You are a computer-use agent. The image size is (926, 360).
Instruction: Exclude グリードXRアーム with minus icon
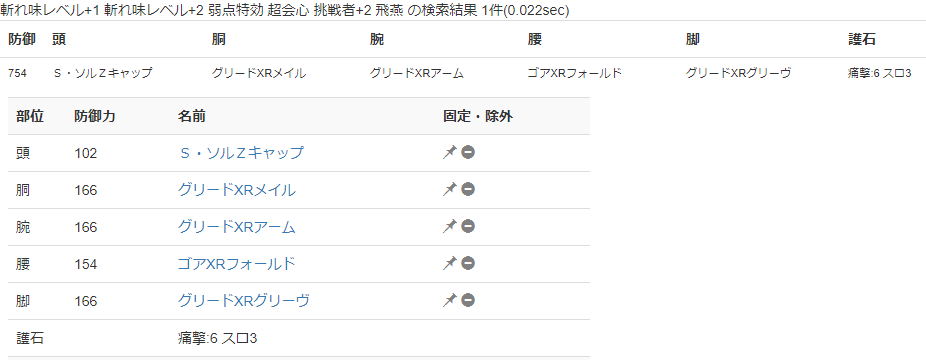(468, 227)
